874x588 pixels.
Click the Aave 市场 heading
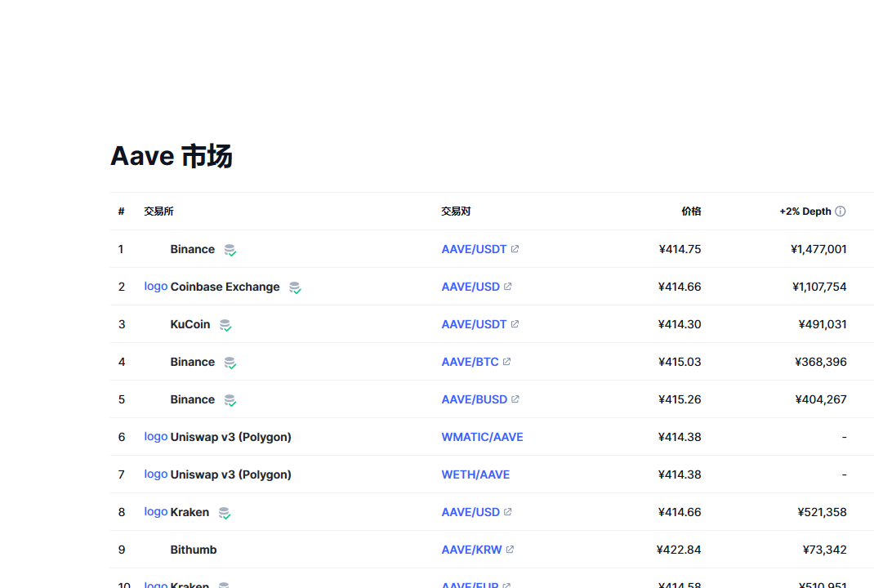coord(172,155)
